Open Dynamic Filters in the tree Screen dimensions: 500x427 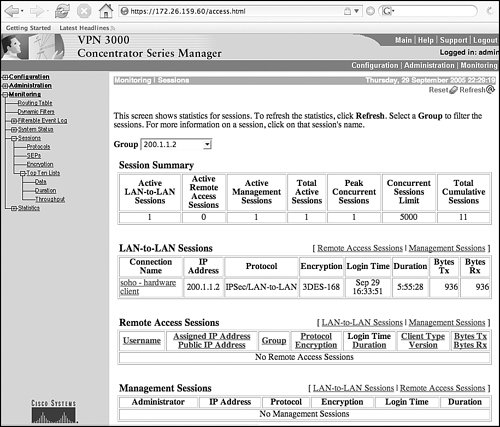tap(36, 112)
